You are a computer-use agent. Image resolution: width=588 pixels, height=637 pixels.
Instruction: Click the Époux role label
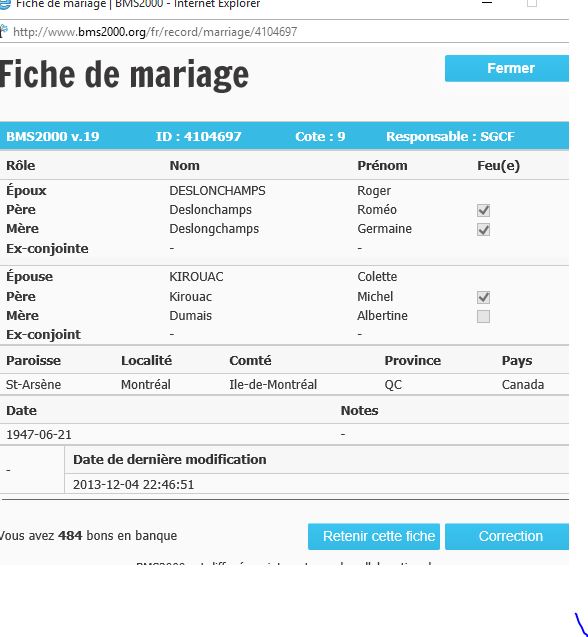point(26,191)
